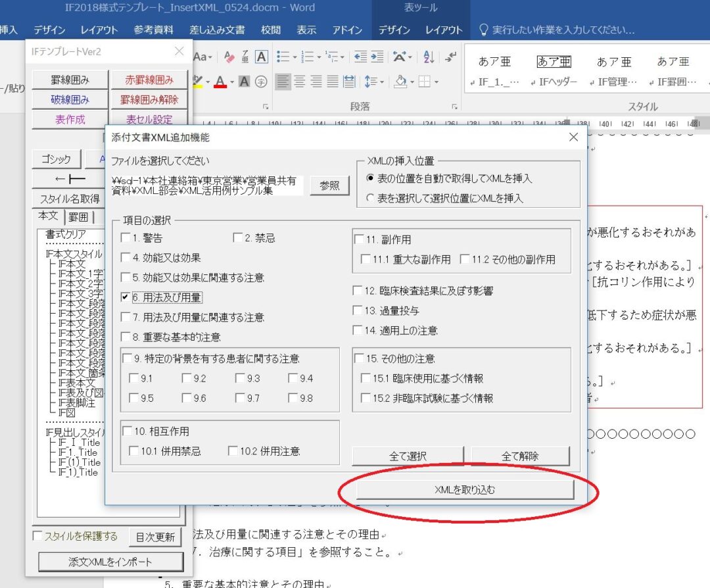Enable the スタイルを保護する checkbox
Image resolution: width=710 pixels, height=588 pixels.
pos(37,536)
